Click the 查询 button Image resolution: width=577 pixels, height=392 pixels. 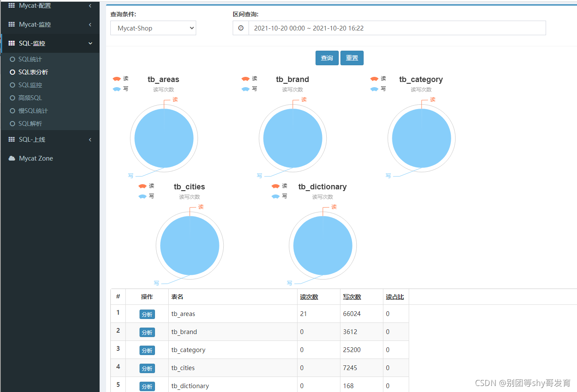tap(327, 58)
